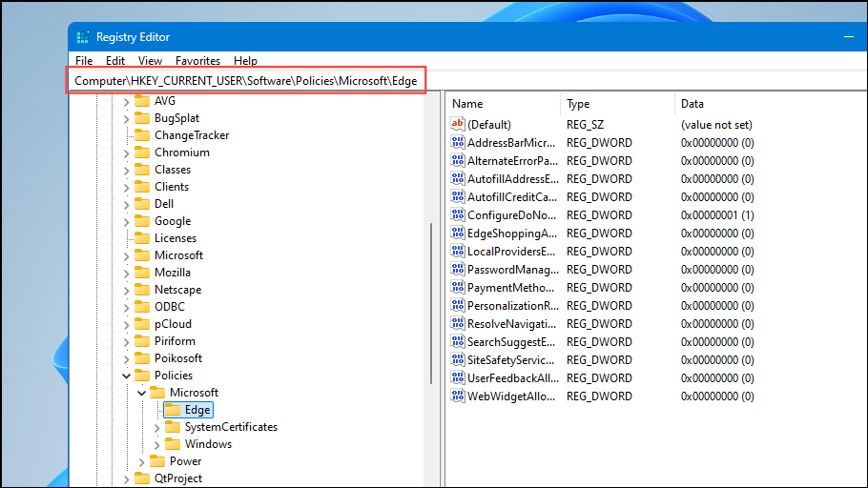Image resolution: width=868 pixels, height=488 pixels.
Task: Open the Favorites menu
Action: [197, 60]
